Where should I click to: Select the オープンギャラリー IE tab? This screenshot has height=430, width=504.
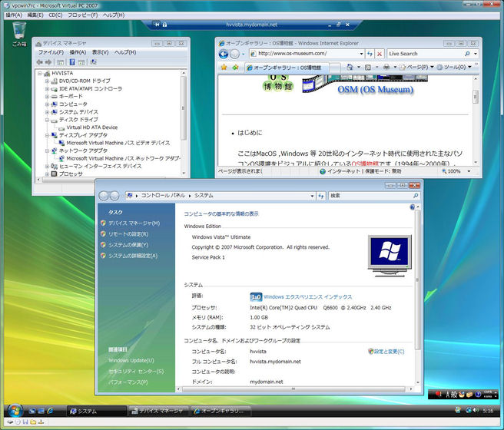pyautogui.click(x=287, y=68)
